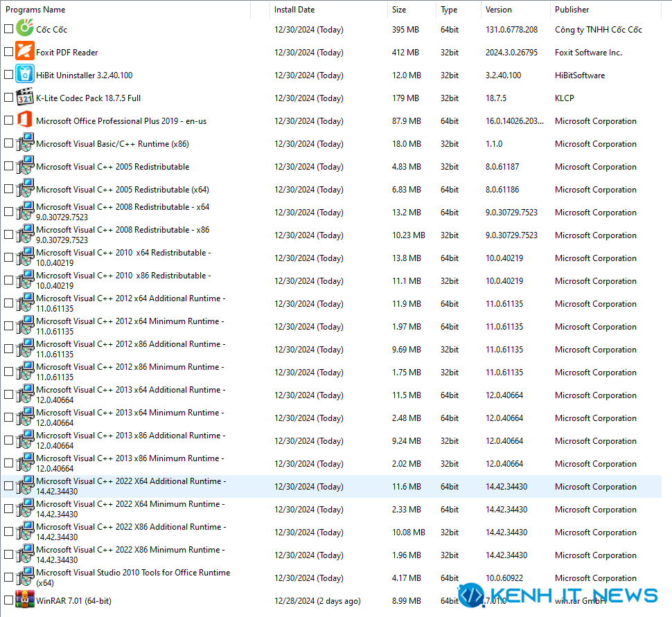Click size '10.08 MB' cell

[x=409, y=532]
